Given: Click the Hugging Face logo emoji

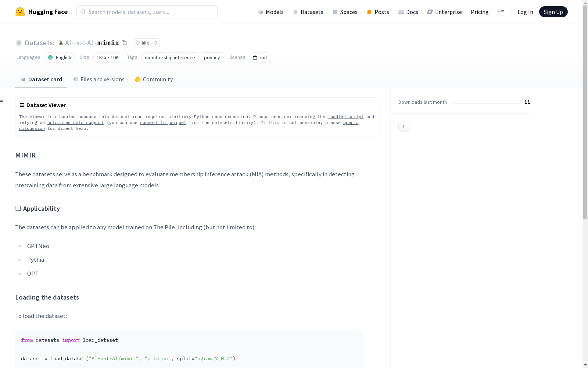Looking at the screenshot, I should [x=20, y=12].
